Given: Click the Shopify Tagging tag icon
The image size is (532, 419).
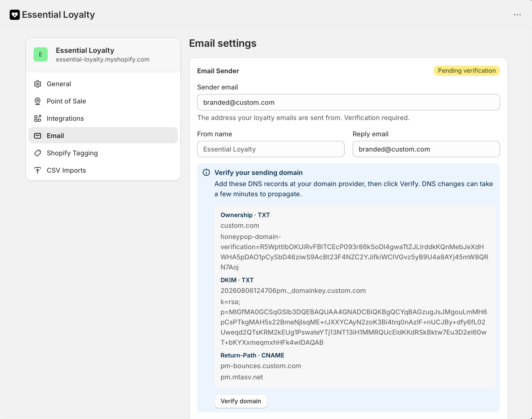Looking at the screenshot, I should (x=38, y=153).
